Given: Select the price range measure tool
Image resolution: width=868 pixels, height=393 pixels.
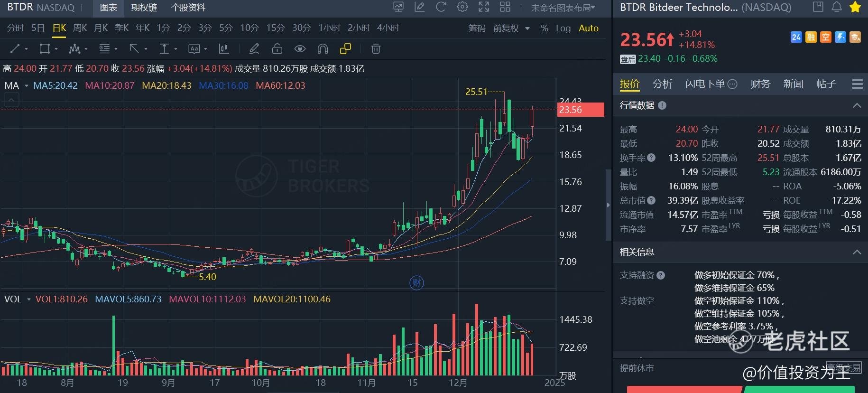Looking at the screenshot, I should coord(164,48).
